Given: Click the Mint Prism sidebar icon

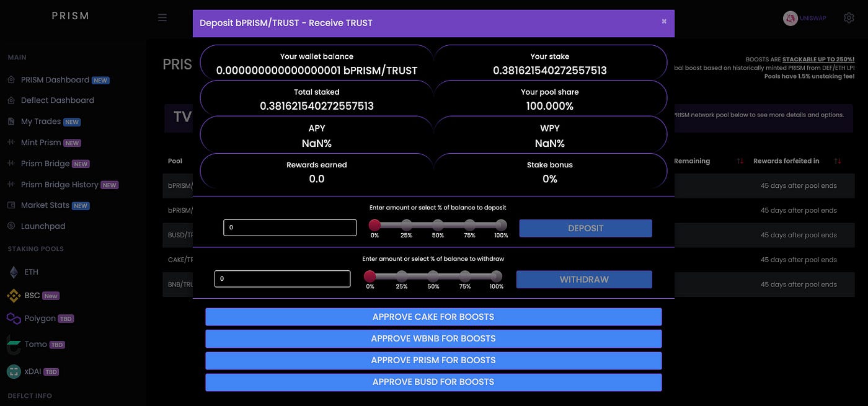Looking at the screenshot, I should tap(11, 143).
